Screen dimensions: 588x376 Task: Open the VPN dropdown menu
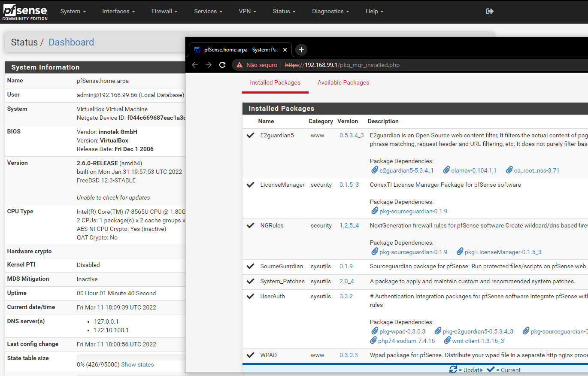tap(248, 11)
